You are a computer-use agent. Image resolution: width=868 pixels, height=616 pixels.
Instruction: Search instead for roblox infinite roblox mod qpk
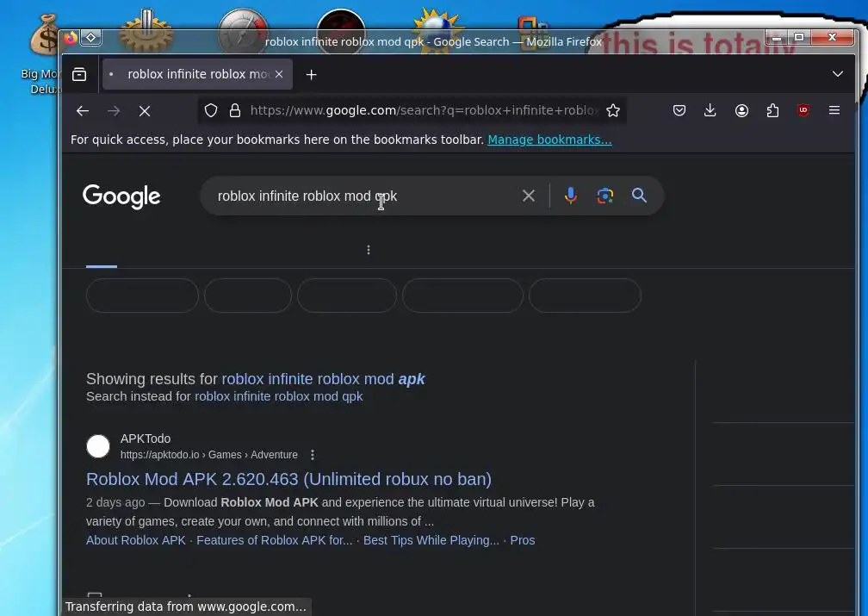click(278, 396)
